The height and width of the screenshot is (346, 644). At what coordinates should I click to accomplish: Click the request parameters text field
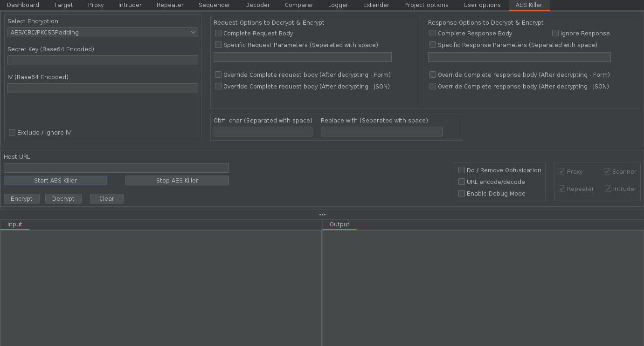[x=303, y=57]
